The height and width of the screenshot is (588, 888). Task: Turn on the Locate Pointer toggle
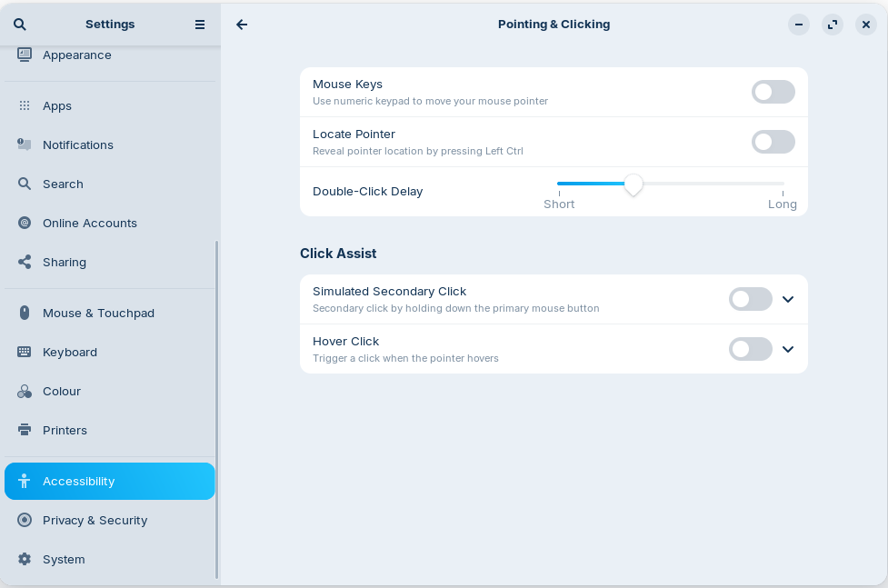pos(773,142)
